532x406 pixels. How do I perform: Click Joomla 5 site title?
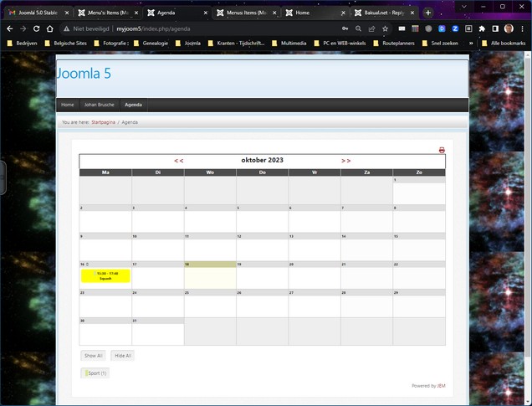tap(84, 74)
